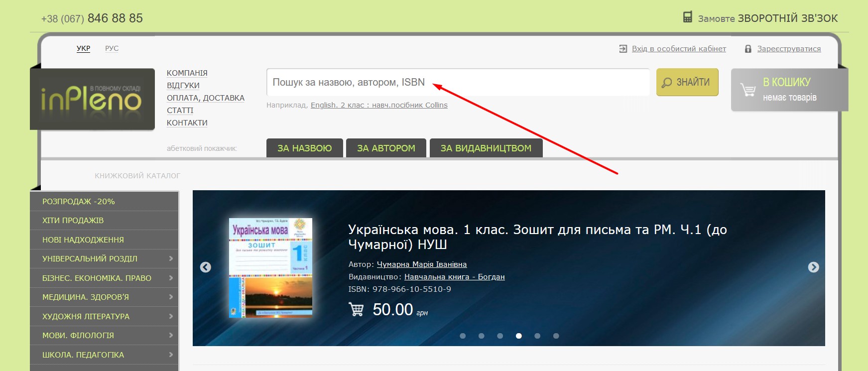
Task: Click the padlock icon beside Зареєструватися
Action: pos(748,49)
